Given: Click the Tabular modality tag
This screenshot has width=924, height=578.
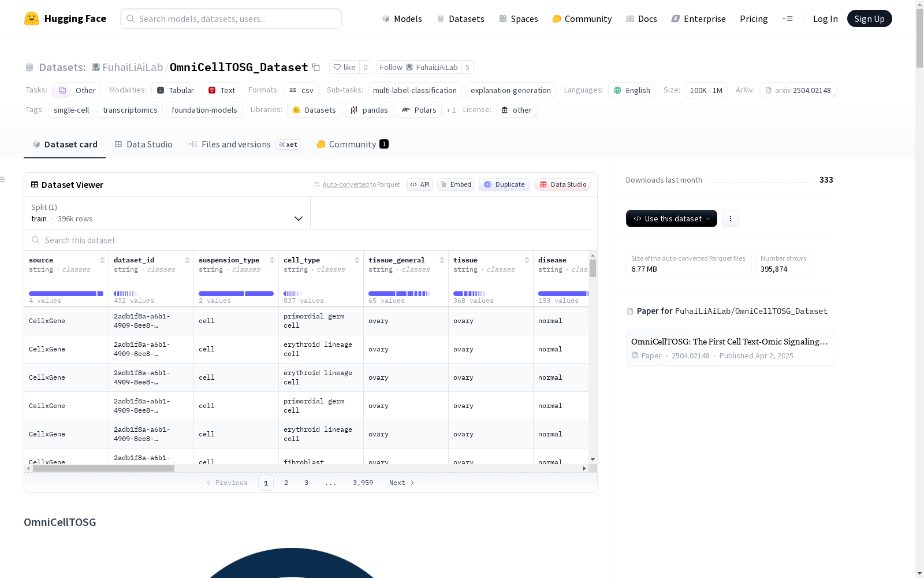Looking at the screenshot, I should coord(176,90).
